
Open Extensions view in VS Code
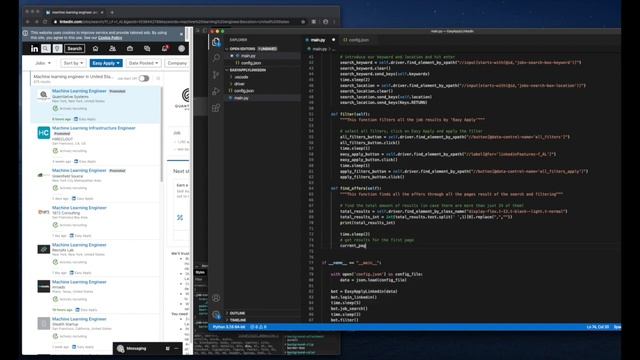216,108
